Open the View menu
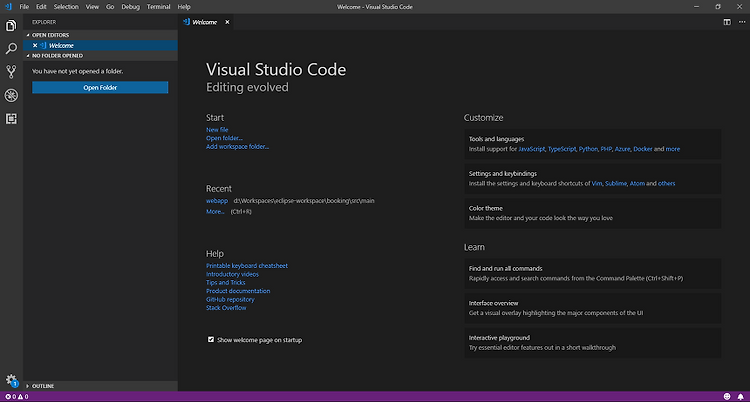Image resolution: width=750 pixels, height=402 pixels. tap(92, 7)
